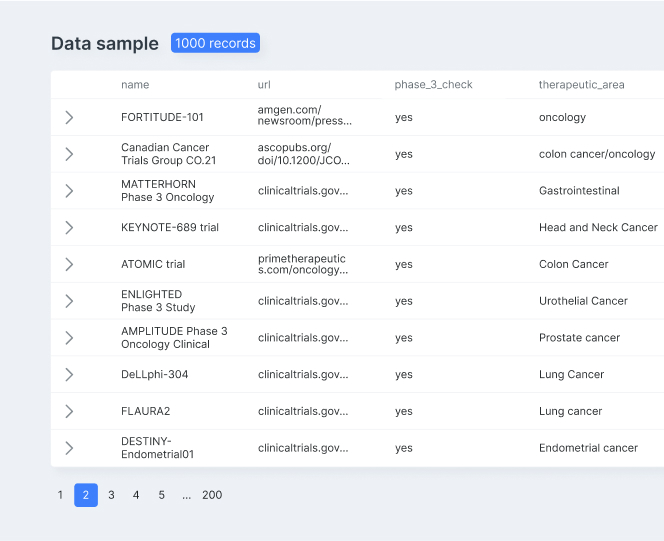Expand the ATOMIC trial row
The height and width of the screenshot is (541, 664).
(69, 265)
